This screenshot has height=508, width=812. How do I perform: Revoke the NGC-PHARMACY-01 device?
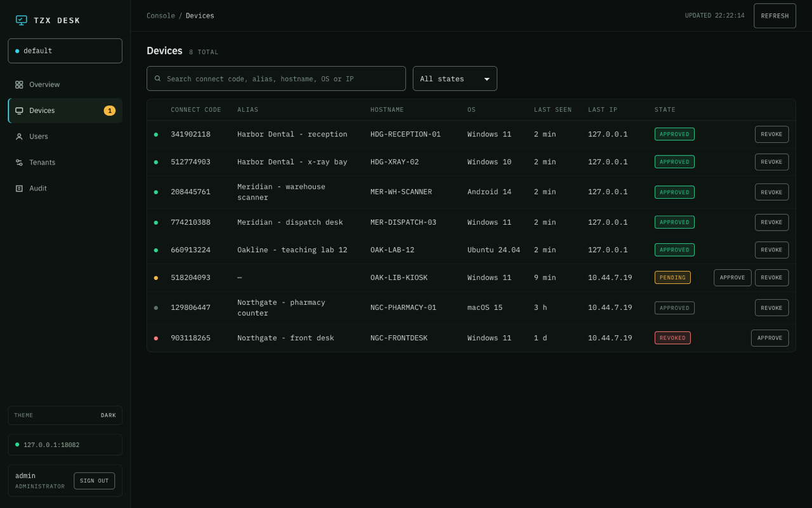click(x=771, y=308)
